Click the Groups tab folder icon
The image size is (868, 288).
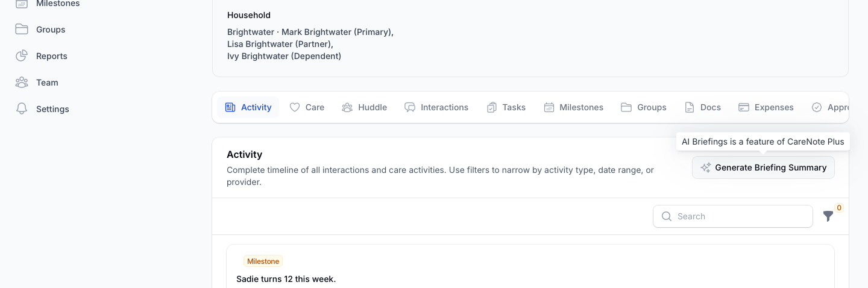tap(626, 107)
